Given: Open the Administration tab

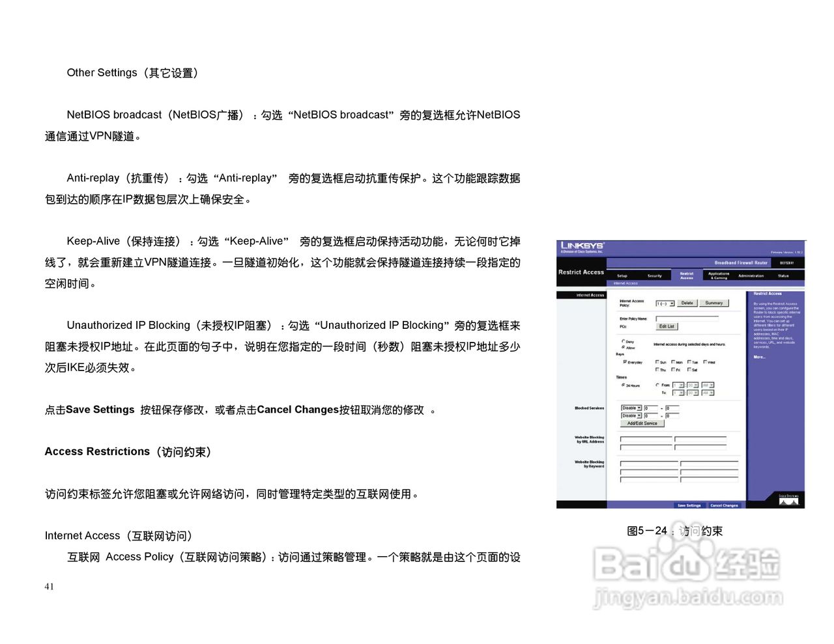Looking at the screenshot, I should click(751, 277).
